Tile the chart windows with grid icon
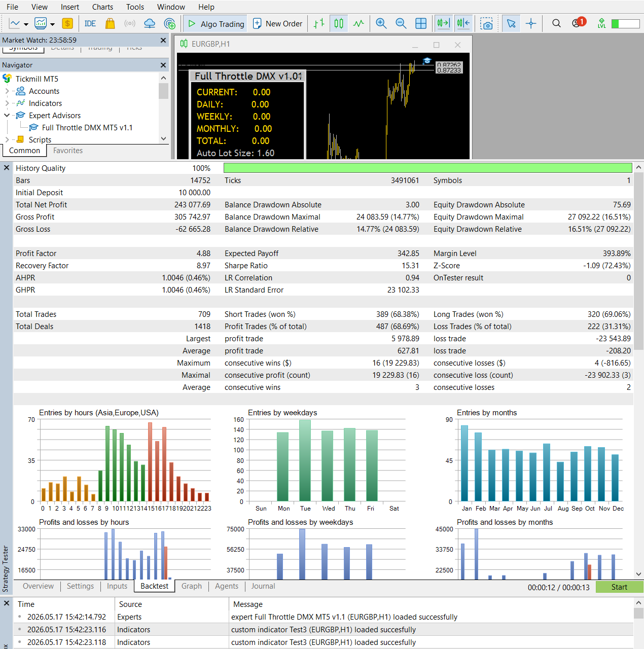The height and width of the screenshot is (649, 644). point(421,23)
